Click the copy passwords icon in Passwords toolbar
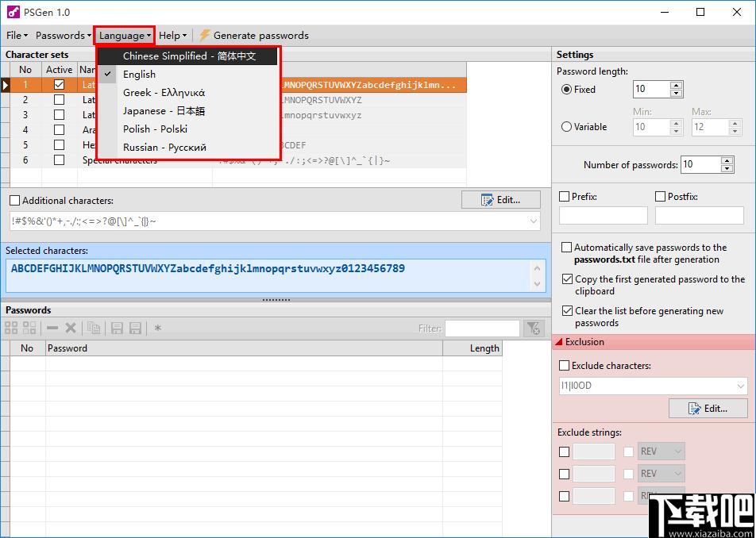The height and width of the screenshot is (538, 756). coord(94,329)
